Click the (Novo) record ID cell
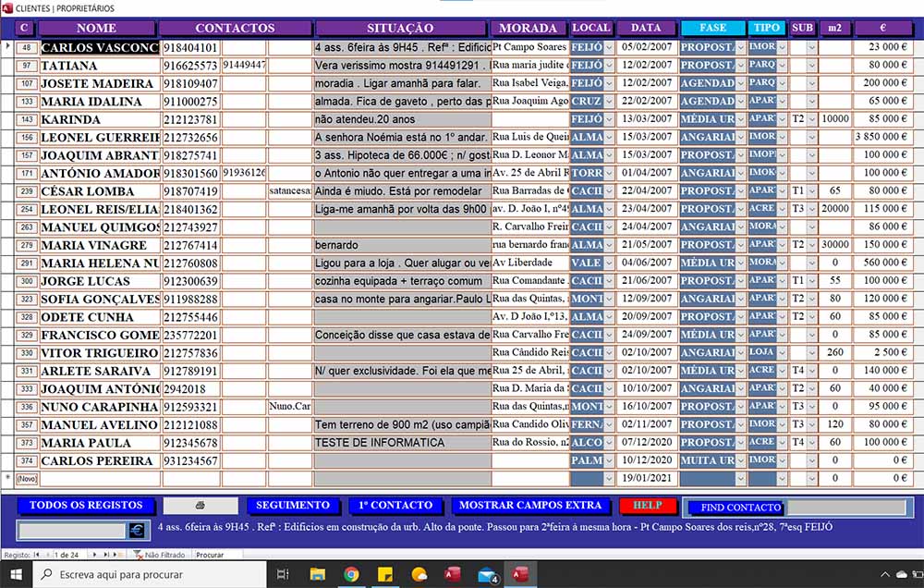 pos(27,479)
